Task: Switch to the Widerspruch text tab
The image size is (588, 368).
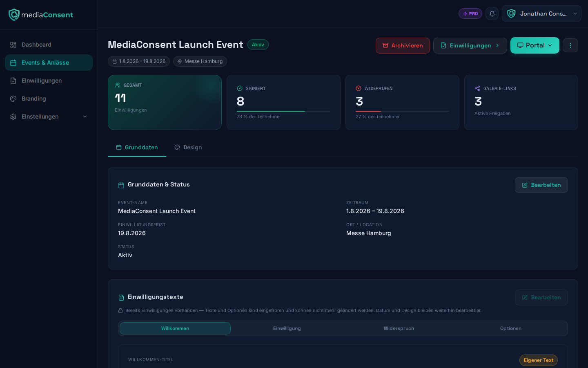Action: click(399, 328)
